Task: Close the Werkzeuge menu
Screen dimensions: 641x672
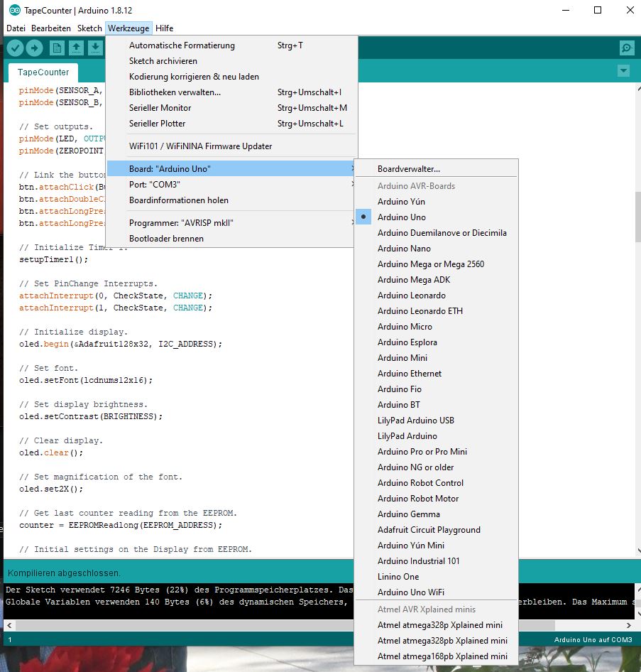Action: [x=128, y=28]
